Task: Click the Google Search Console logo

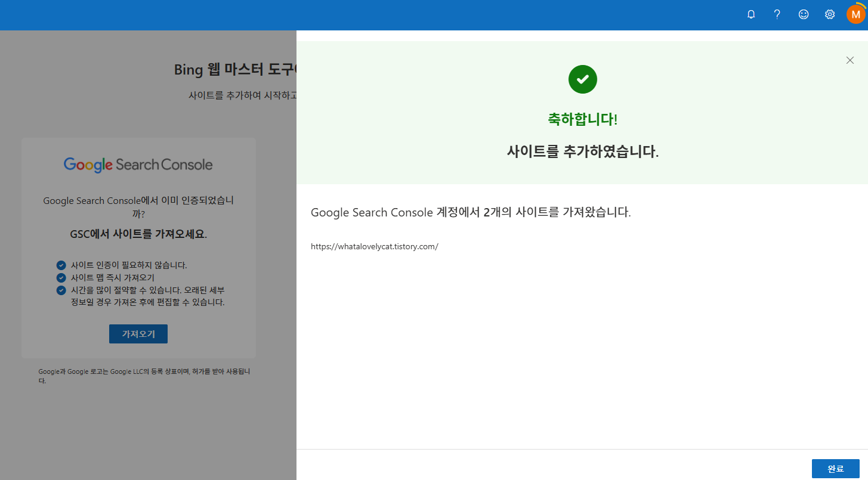Action: 138,165
